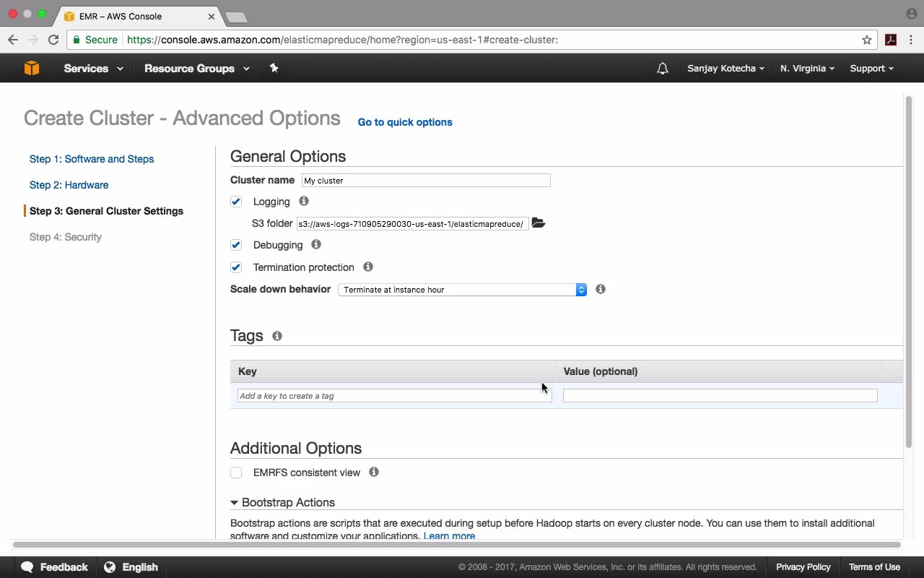Click the info icon next to Logging

304,201
